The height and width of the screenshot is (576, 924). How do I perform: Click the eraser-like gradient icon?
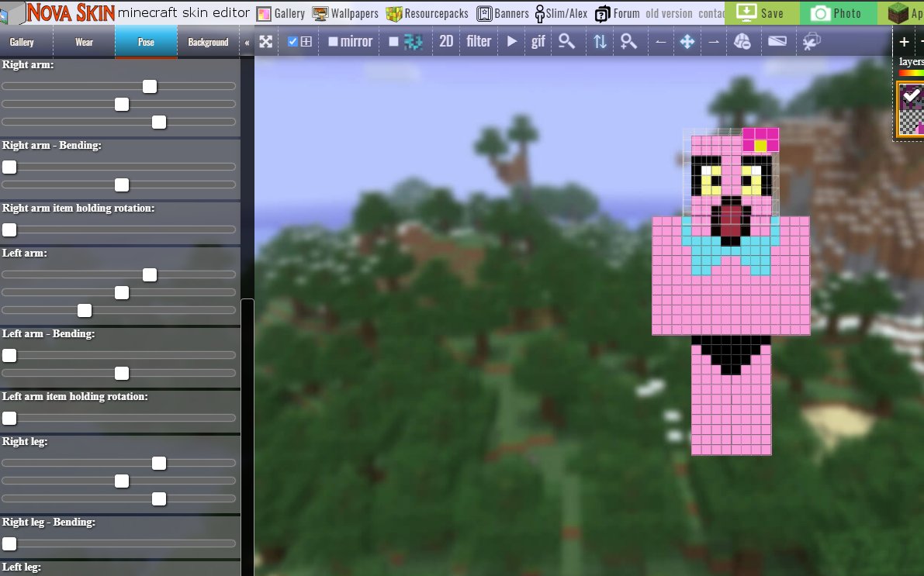tap(777, 41)
